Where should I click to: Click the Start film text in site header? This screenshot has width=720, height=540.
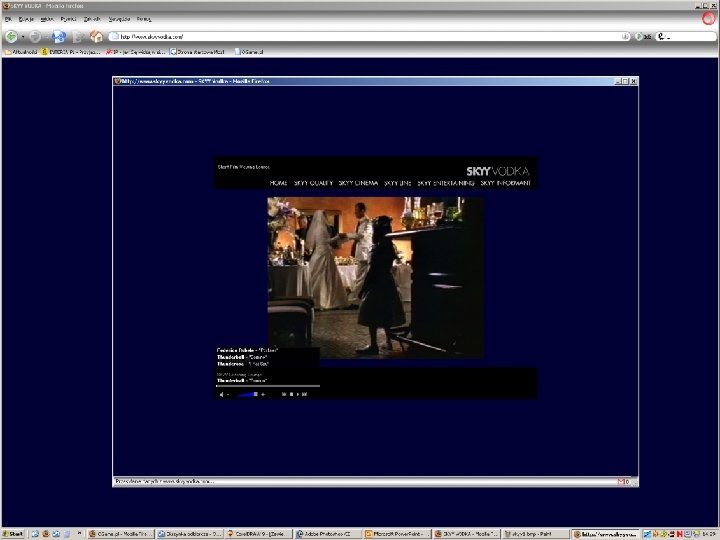243,167
